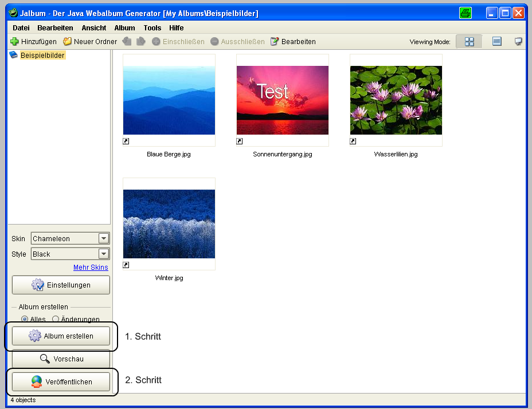Click the move-left arrow toolbar icon
The width and height of the screenshot is (532, 409).
(x=127, y=41)
